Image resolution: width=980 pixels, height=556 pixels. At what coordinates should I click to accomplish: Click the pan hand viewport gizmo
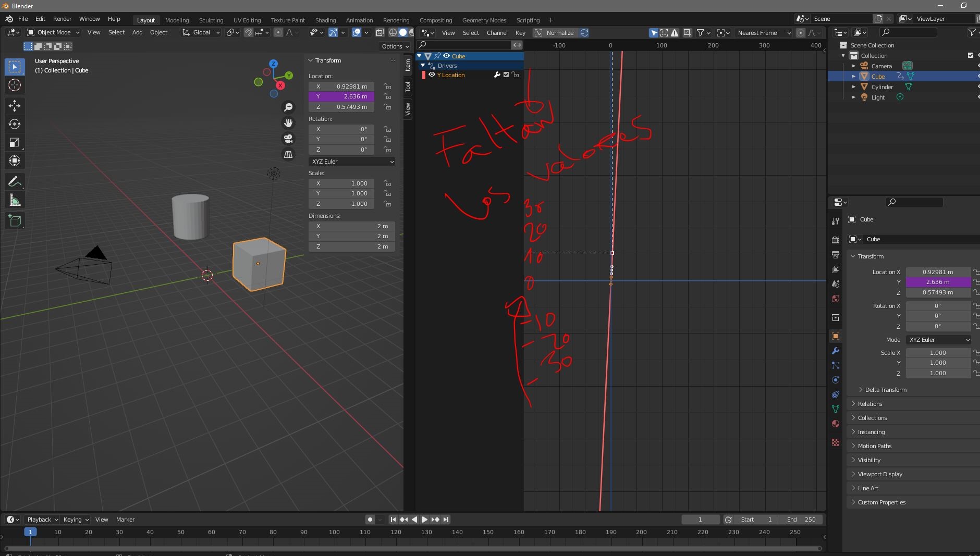(288, 123)
